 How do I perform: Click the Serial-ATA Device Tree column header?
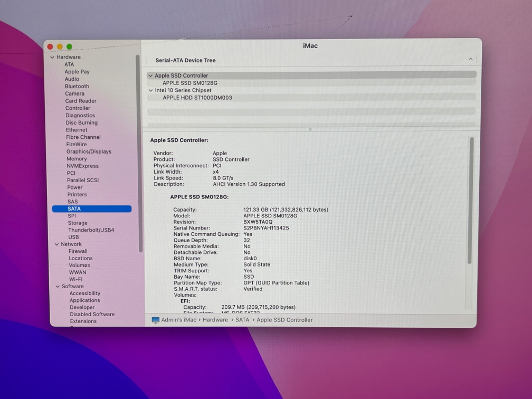(186, 61)
